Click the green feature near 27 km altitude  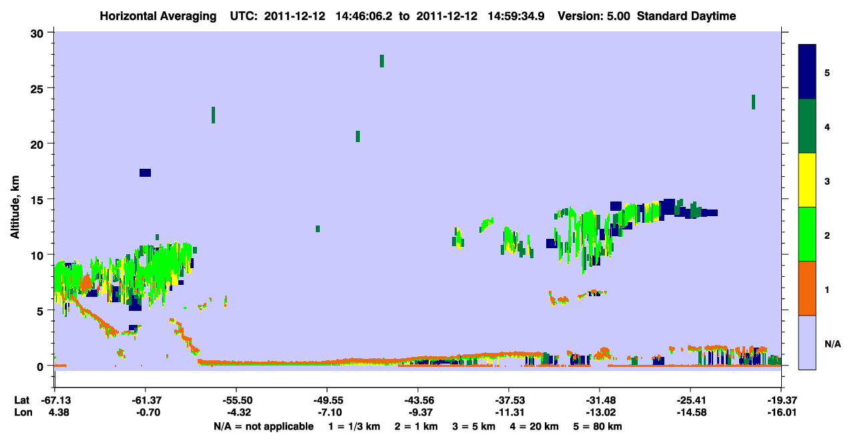(x=382, y=61)
